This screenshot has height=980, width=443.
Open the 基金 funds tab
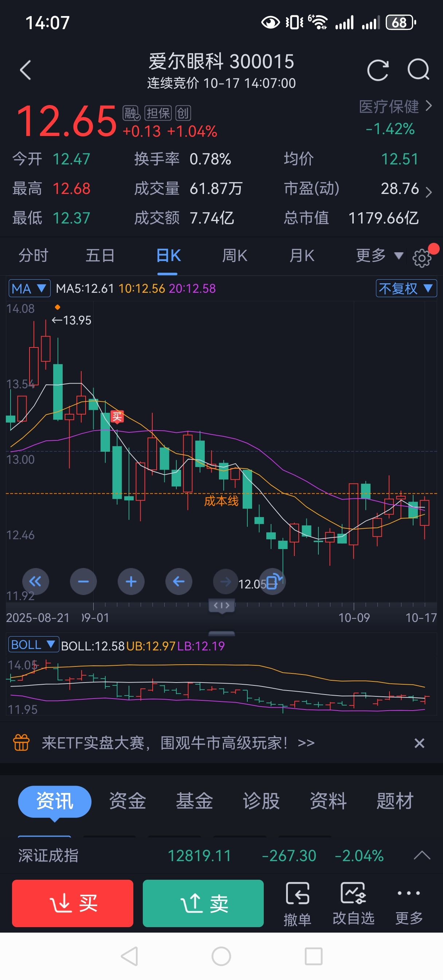click(194, 801)
